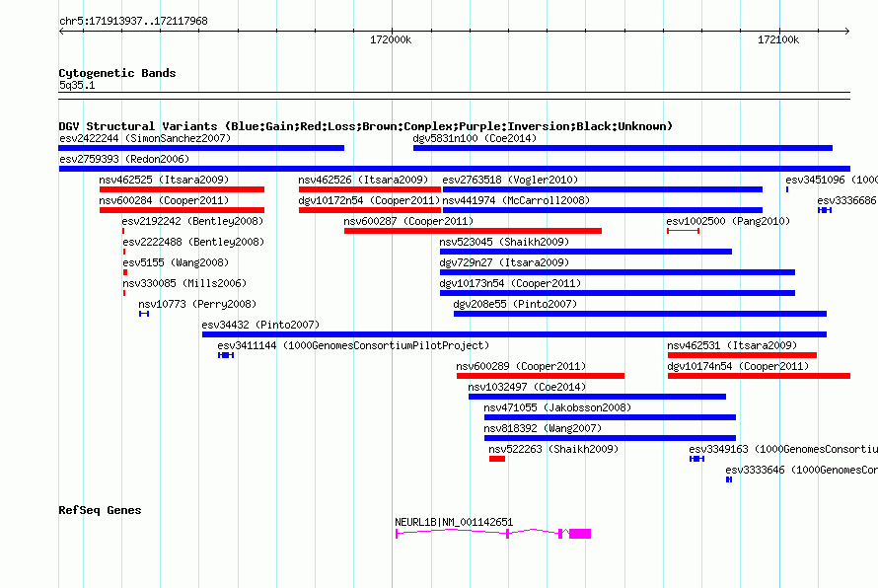The height and width of the screenshot is (588, 878).
Task: Select the nsv471055 (Jakobsson2008) variant label
Action: click(557, 407)
